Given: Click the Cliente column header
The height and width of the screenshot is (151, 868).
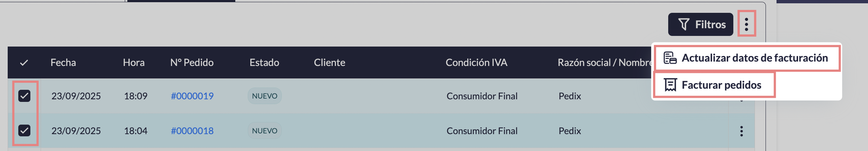Looking at the screenshot, I should tap(329, 63).
